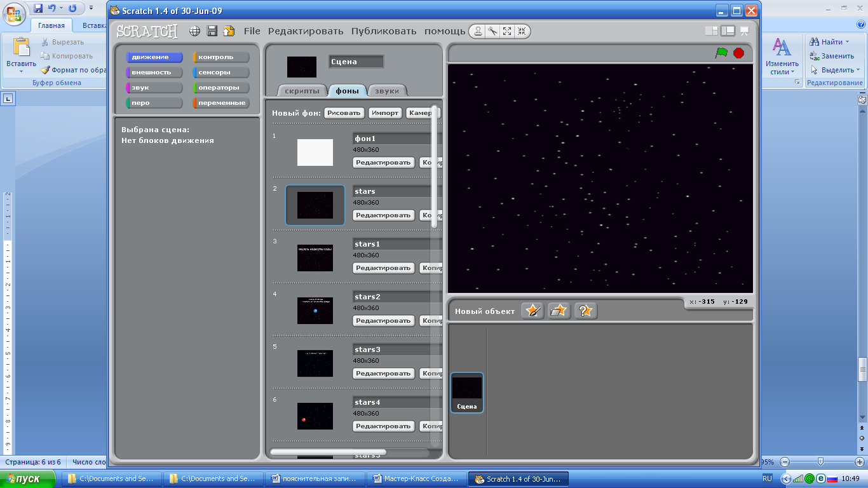Image resolution: width=868 pixels, height=488 pixels.
Task: Click the Вставить paste icon in Word
Action: coord(22,47)
